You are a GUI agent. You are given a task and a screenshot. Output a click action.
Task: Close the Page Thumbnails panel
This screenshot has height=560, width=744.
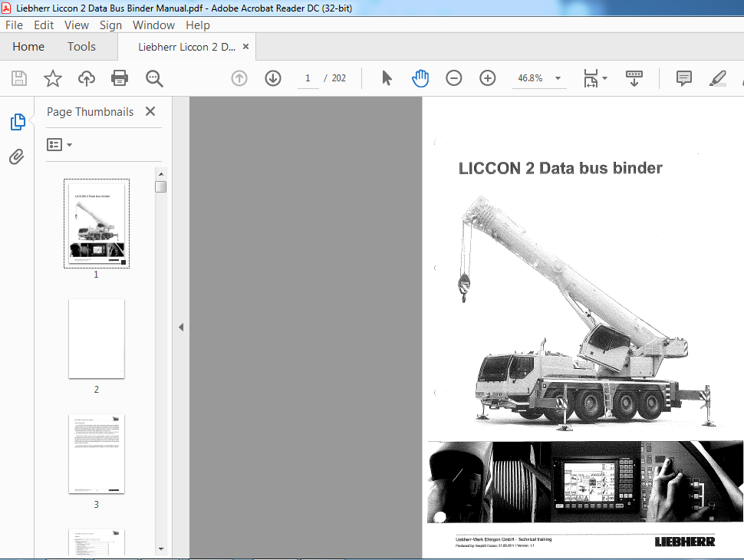[150, 111]
